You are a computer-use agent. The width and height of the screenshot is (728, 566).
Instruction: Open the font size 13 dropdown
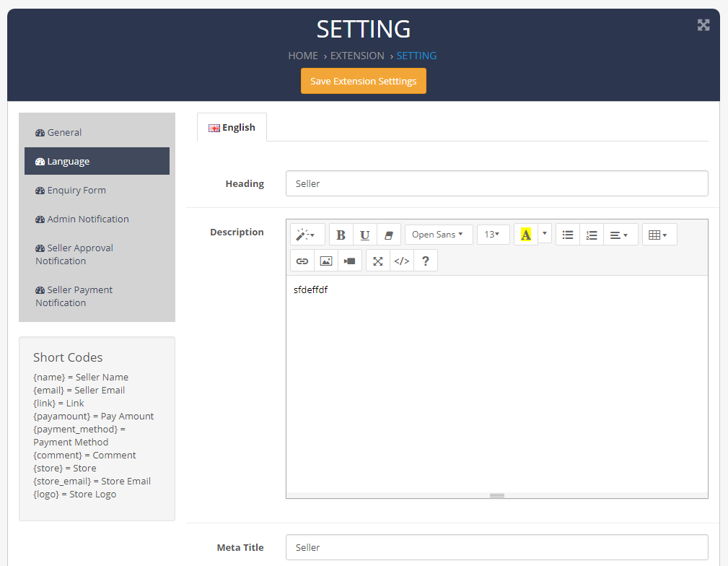[x=493, y=235]
